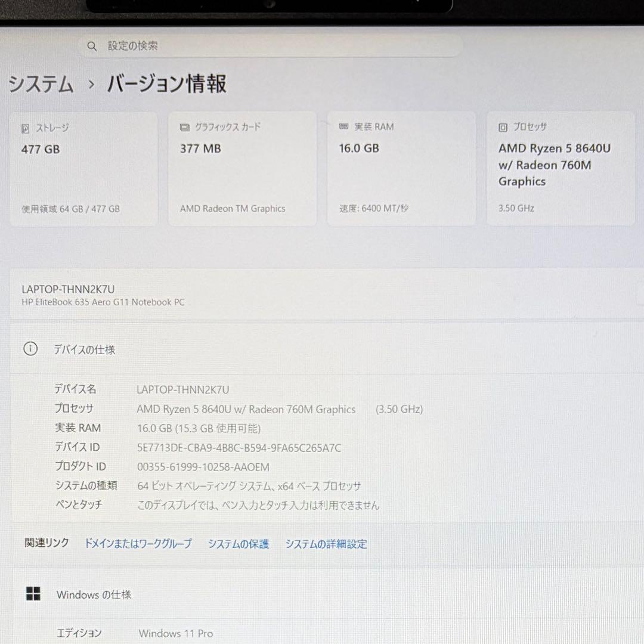
Task: Collapse the デバイスの仕様 section
Action: point(85,349)
